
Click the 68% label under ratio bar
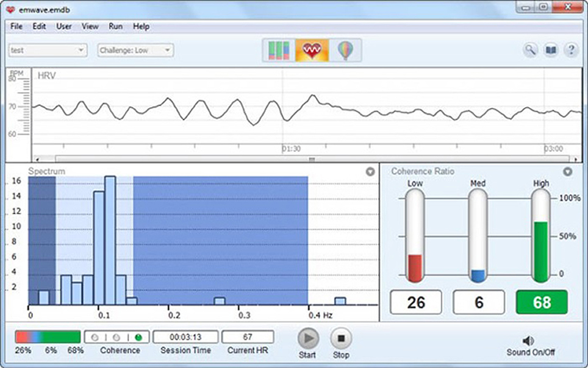point(76,350)
